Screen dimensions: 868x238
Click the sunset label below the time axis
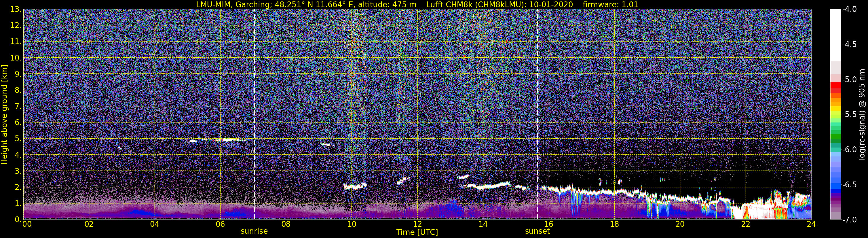coord(537,231)
